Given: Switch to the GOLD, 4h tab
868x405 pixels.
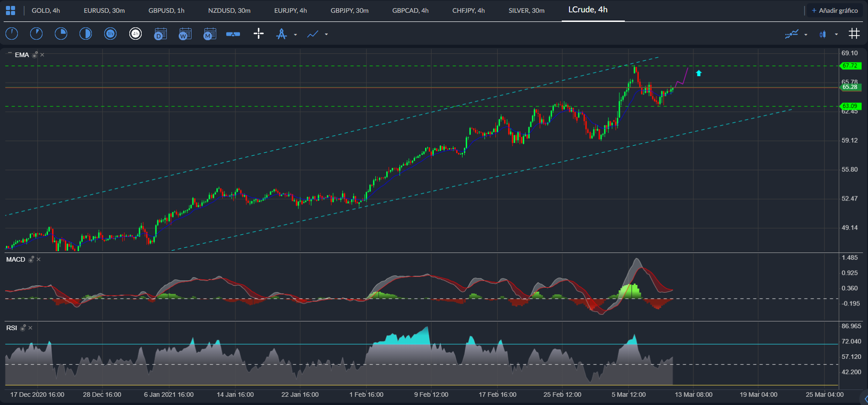Looking at the screenshot, I should click(46, 11).
